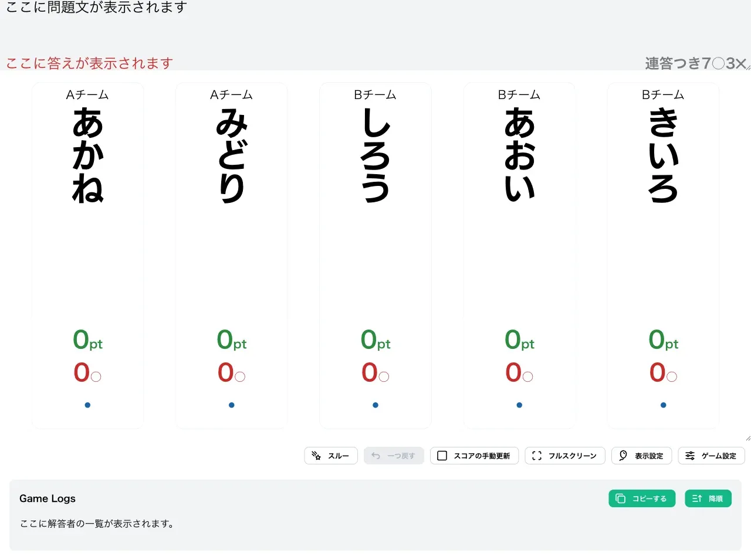Select player card きいろ
The height and width of the screenshot is (560, 751).
[664, 256]
